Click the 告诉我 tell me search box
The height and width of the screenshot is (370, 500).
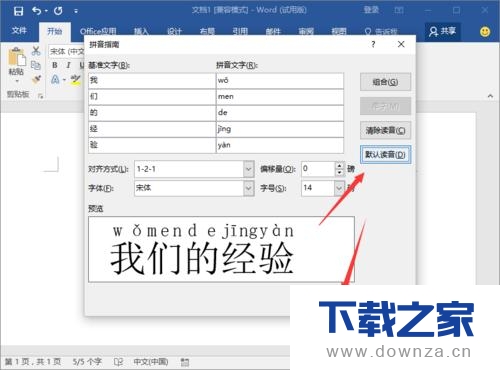click(382, 32)
